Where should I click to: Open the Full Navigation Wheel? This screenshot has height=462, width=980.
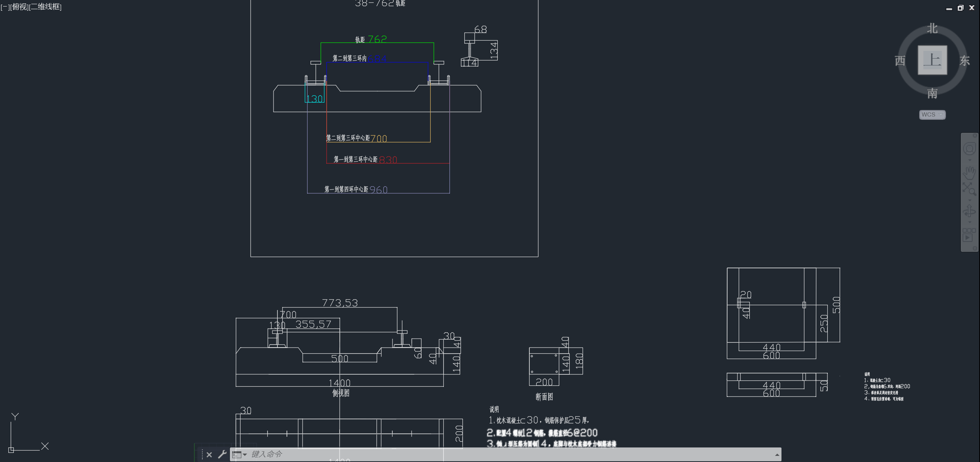969,149
